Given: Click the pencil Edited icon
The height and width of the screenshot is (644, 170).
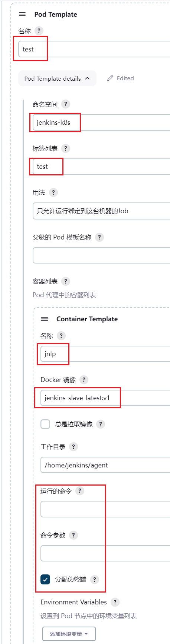Looking at the screenshot, I should tap(110, 78).
